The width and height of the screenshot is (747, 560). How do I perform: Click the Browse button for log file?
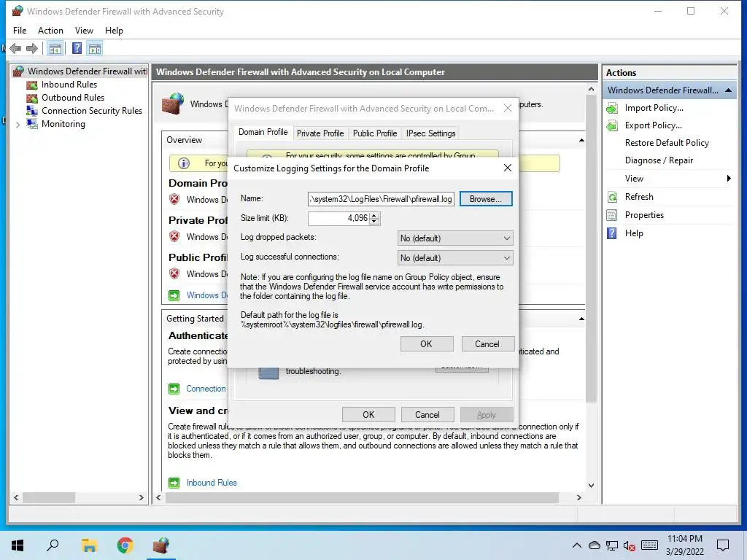pyautogui.click(x=485, y=199)
